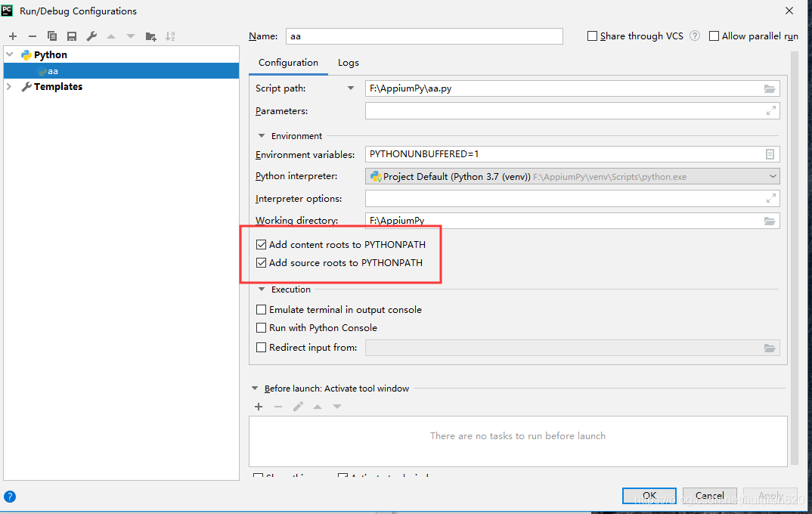Screen dimensions: 812x514
Task: Click the OK button
Action: (649, 495)
